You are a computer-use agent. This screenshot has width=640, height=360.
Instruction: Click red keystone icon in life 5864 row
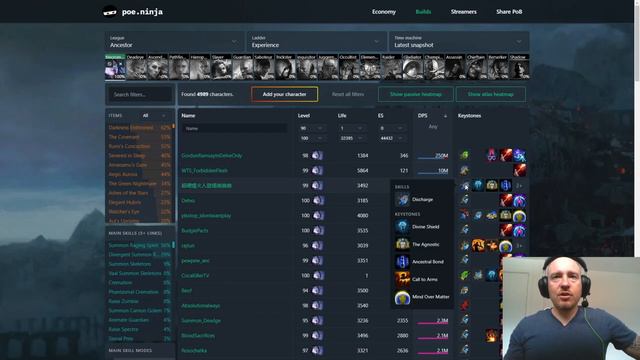pyautogui.click(x=520, y=171)
